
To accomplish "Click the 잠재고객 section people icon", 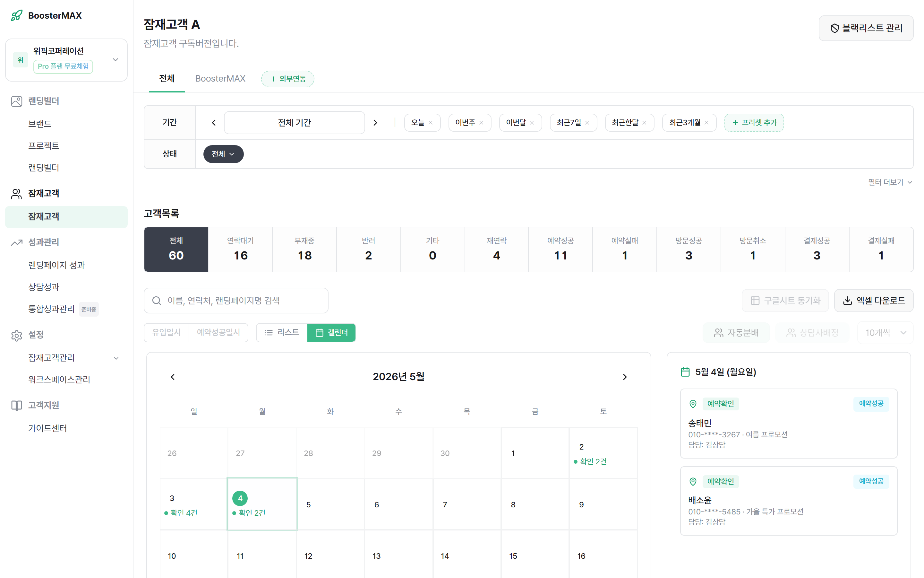I will pyautogui.click(x=16, y=194).
